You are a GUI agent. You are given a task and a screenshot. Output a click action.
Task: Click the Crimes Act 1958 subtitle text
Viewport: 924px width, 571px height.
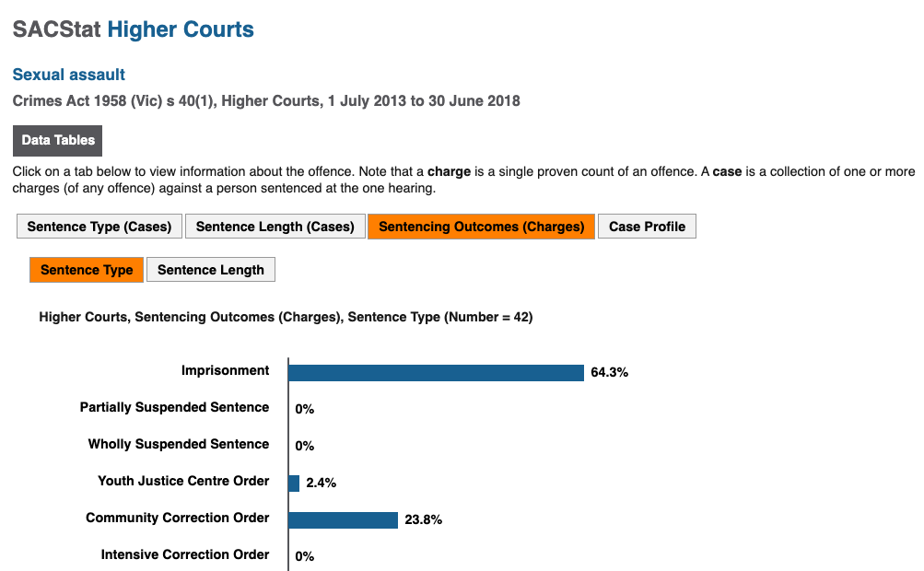266,100
